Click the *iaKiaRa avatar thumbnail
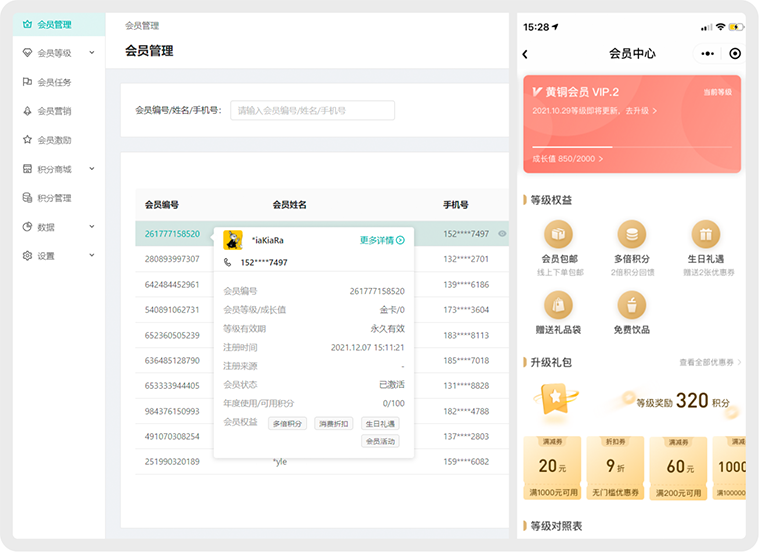The height and width of the screenshot is (552, 759). click(233, 240)
